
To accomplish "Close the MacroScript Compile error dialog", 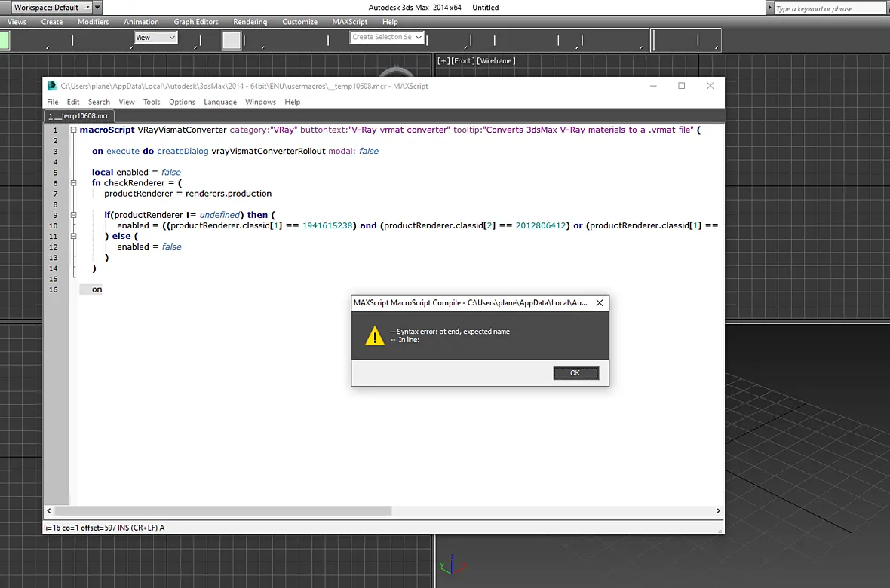I will (600, 303).
